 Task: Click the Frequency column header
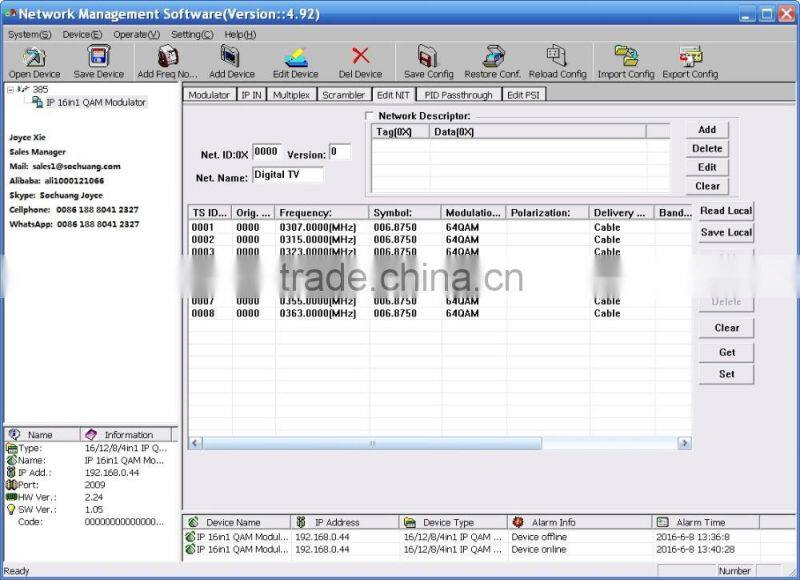click(321, 213)
